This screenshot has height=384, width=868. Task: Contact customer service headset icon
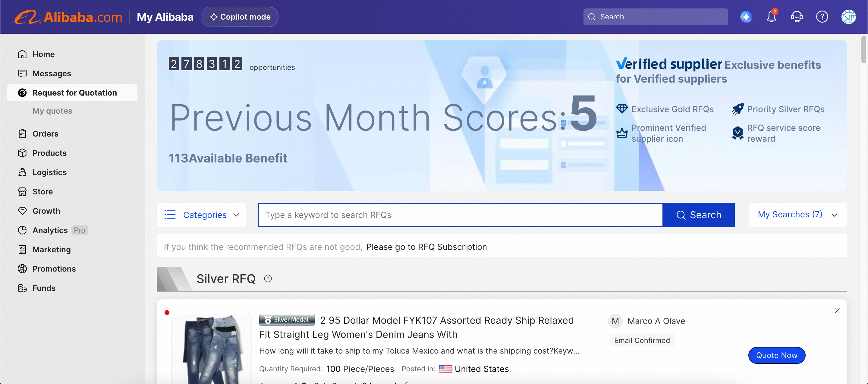[x=797, y=17]
